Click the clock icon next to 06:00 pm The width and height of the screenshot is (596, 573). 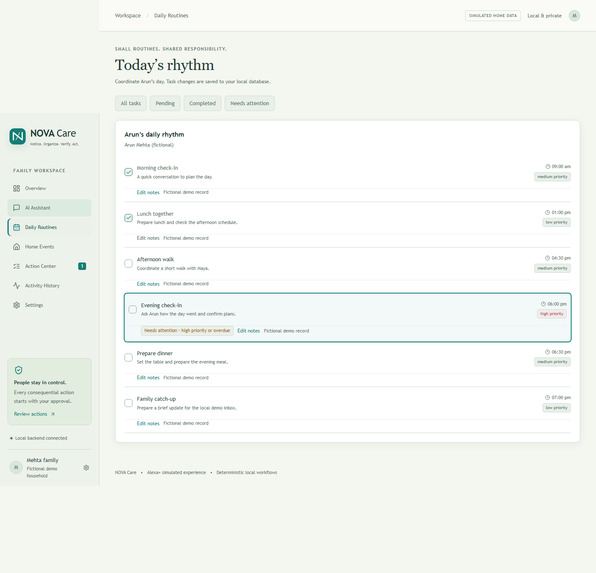tap(544, 304)
